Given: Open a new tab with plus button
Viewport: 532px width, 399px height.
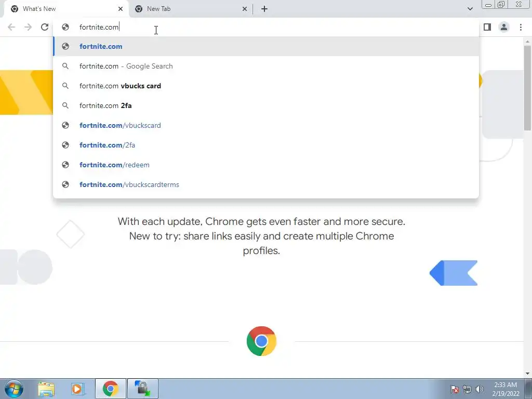Looking at the screenshot, I should point(264,9).
